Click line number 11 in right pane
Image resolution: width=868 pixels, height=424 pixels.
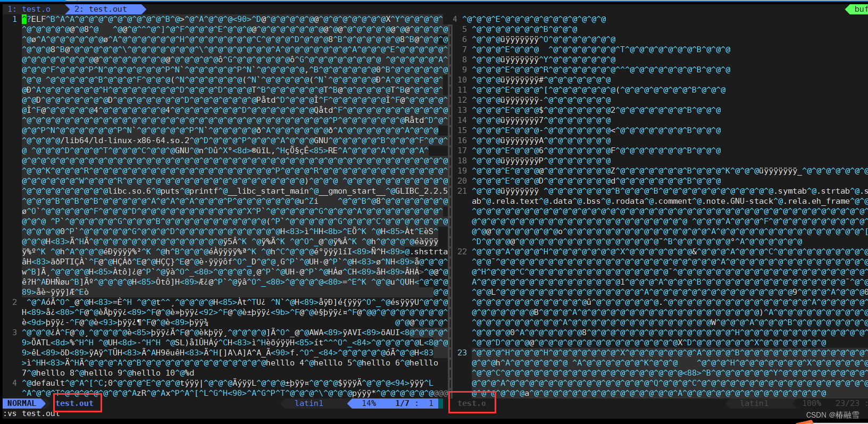point(462,90)
